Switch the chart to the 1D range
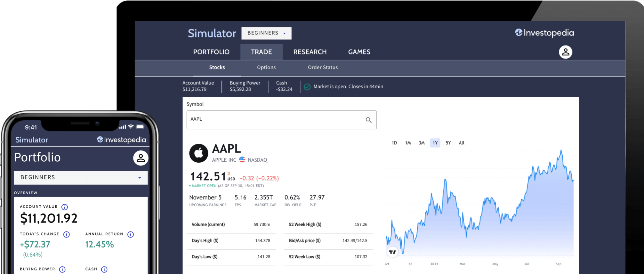 point(394,143)
